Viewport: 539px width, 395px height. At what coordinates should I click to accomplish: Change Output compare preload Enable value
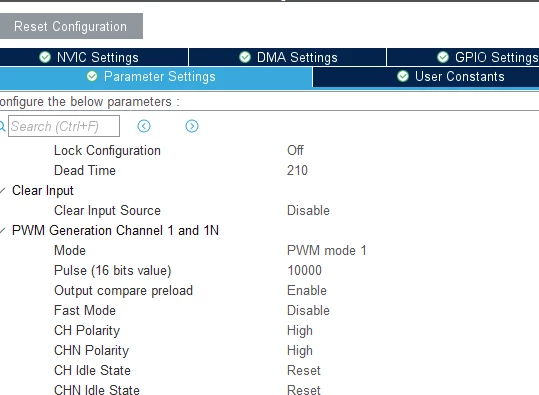pyautogui.click(x=307, y=290)
